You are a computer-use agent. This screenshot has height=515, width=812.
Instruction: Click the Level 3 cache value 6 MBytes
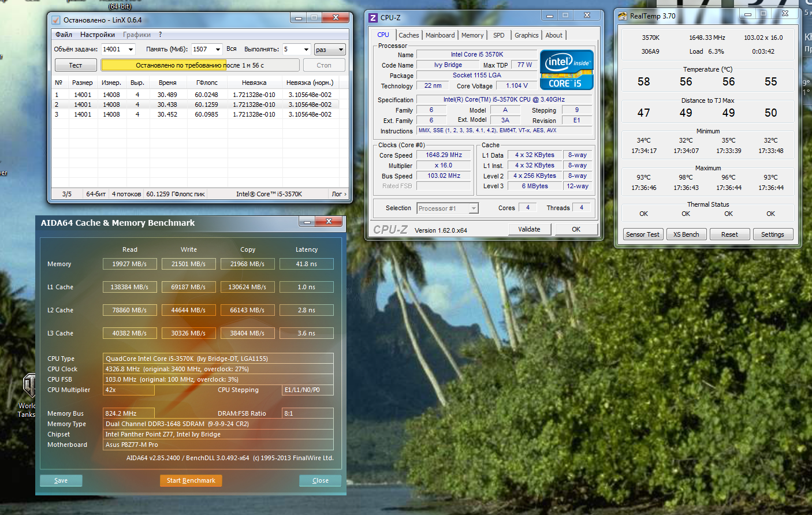coord(535,186)
